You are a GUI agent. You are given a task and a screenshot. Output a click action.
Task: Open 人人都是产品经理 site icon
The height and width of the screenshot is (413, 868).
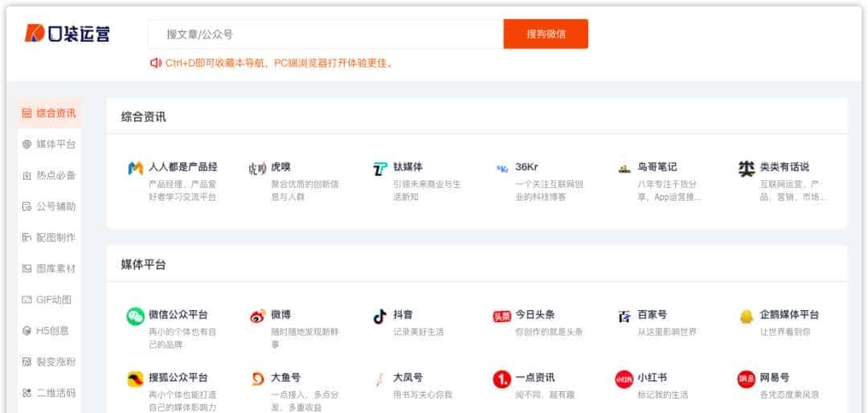click(135, 168)
